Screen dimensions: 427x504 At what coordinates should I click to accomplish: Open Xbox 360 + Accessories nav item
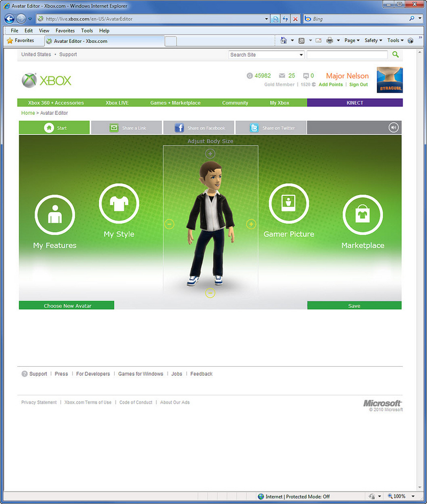pyautogui.click(x=56, y=103)
